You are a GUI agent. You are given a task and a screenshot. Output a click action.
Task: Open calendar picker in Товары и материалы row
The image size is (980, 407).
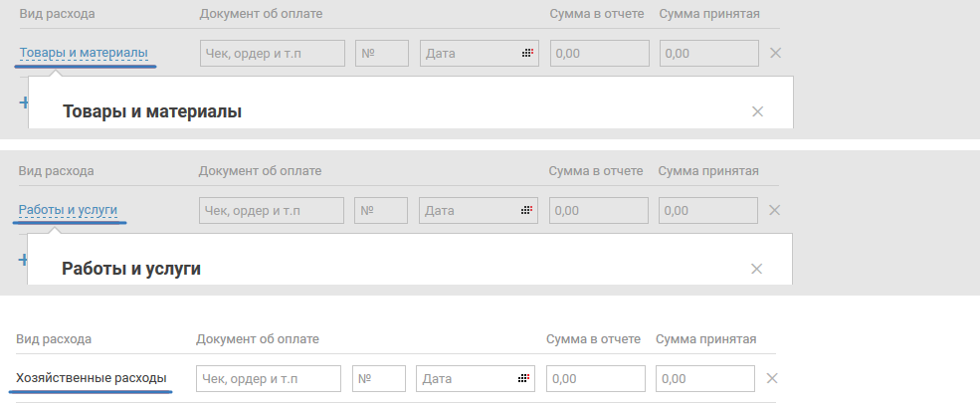(x=527, y=53)
